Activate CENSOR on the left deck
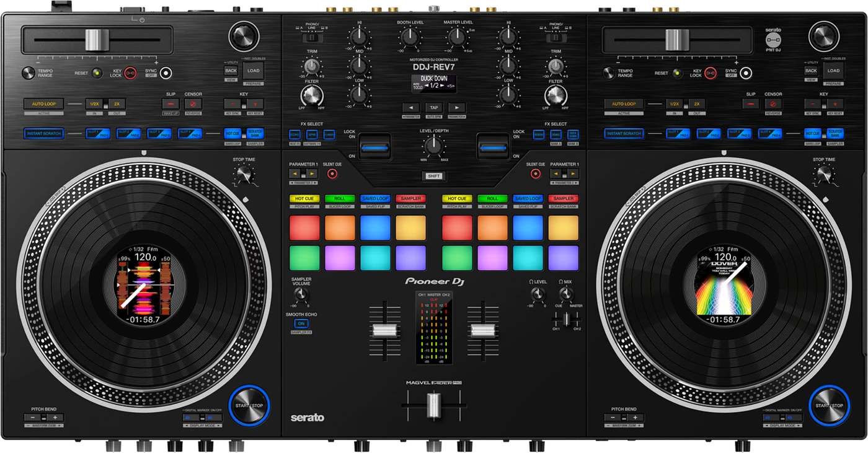The image size is (868, 453). click(x=193, y=104)
